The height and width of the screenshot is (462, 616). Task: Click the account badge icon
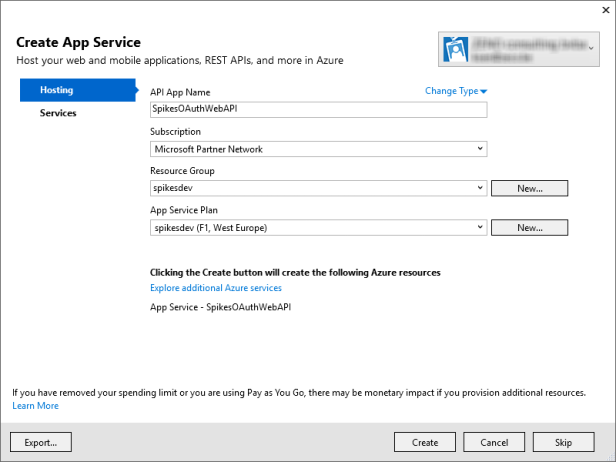pos(455,50)
